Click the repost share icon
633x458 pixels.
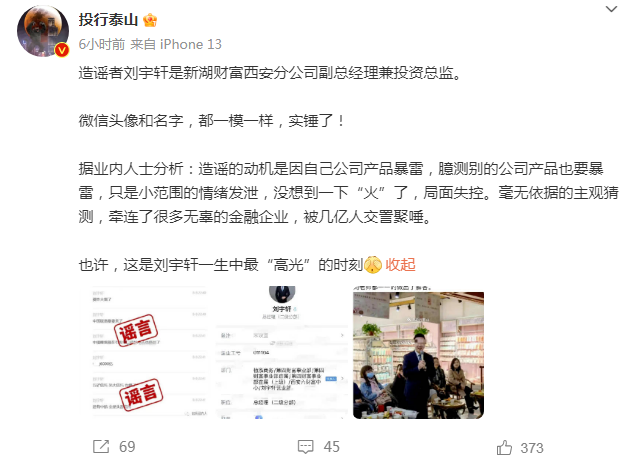pos(101,447)
